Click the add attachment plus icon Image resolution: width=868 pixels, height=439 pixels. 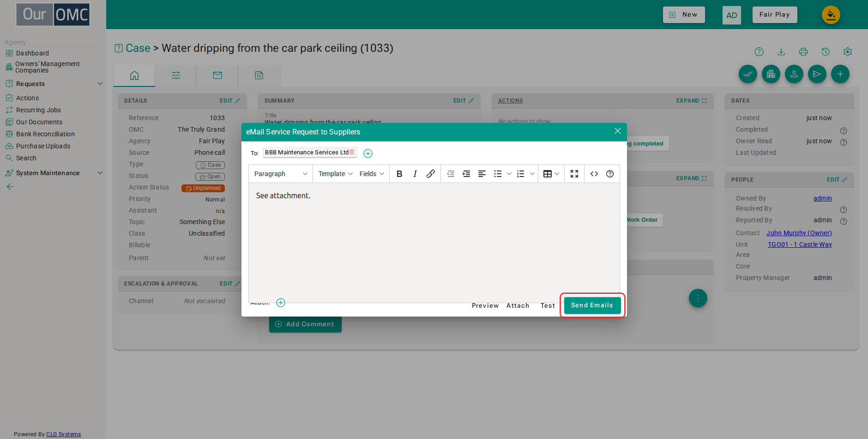[281, 303]
